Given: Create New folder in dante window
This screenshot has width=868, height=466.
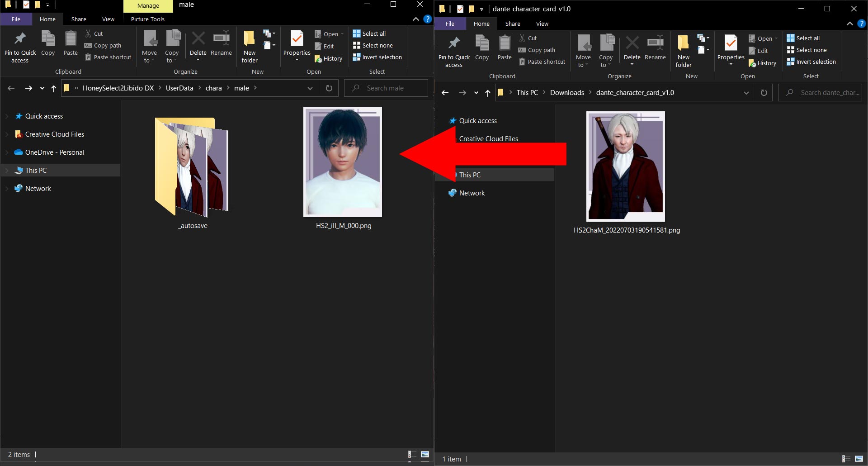Looking at the screenshot, I should pyautogui.click(x=684, y=51).
